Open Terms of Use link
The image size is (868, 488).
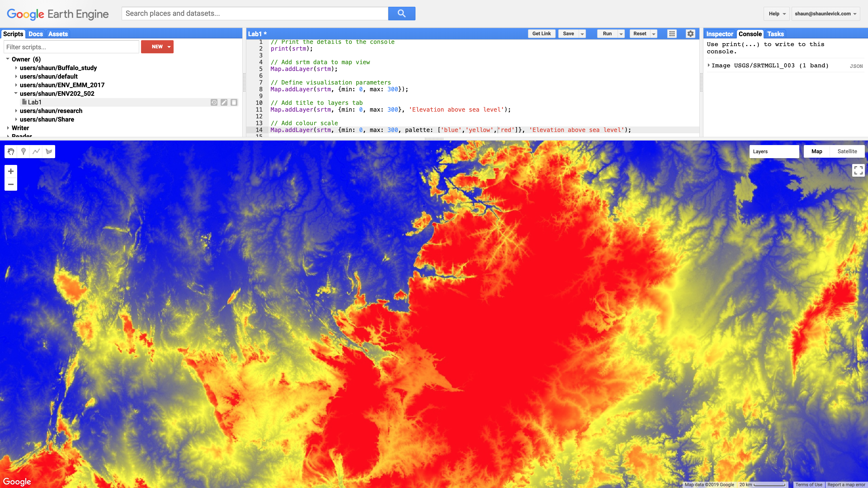(809, 485)
